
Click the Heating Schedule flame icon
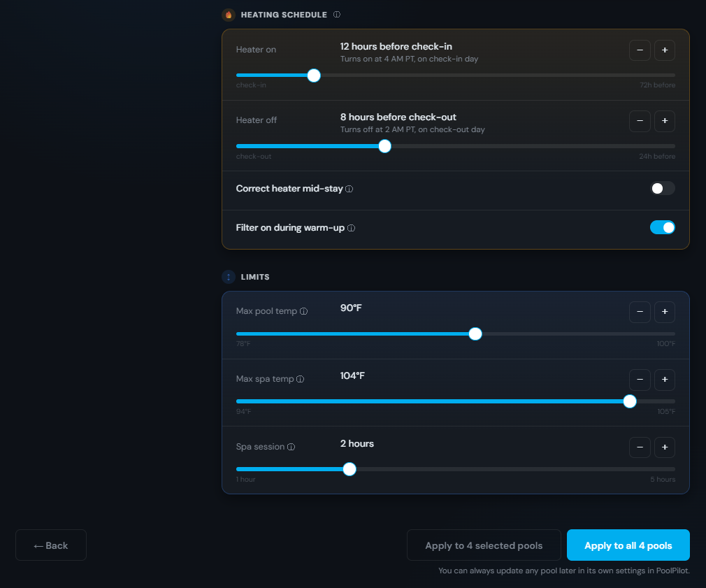coord(229,15)
